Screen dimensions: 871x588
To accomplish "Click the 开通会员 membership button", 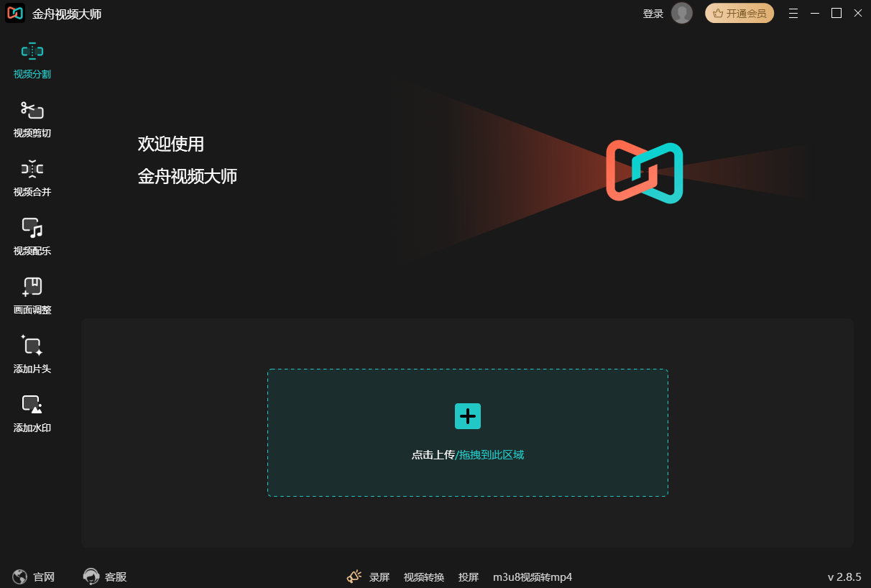I will point(739,13).
